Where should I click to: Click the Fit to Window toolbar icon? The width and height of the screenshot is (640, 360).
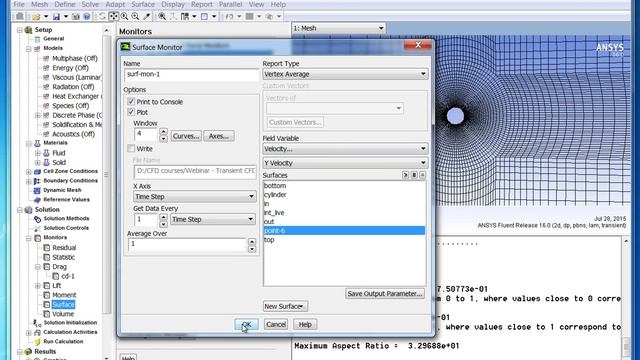[x=162, y=16]
